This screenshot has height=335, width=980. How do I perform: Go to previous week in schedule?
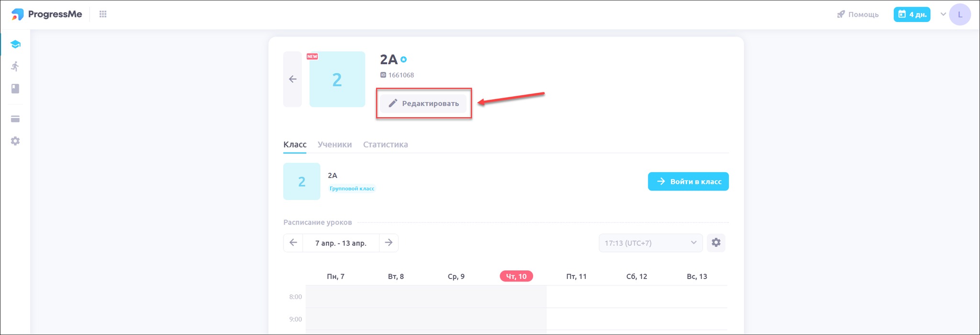[x=293, y=243]
